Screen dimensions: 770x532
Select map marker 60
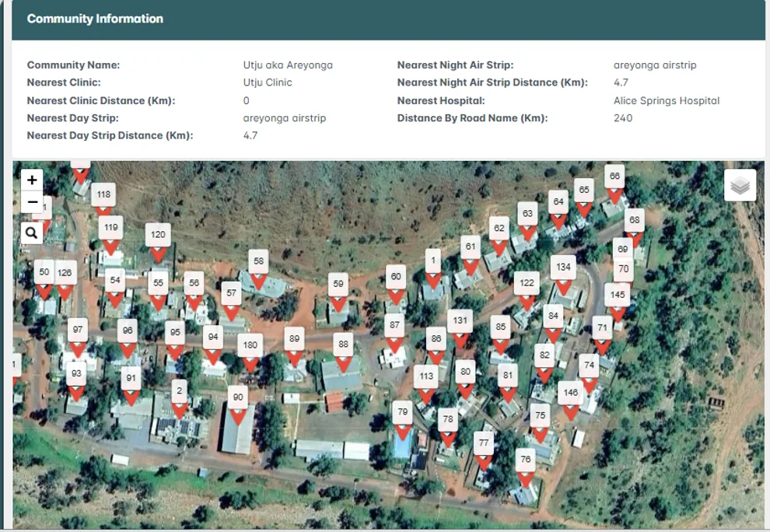396,284
